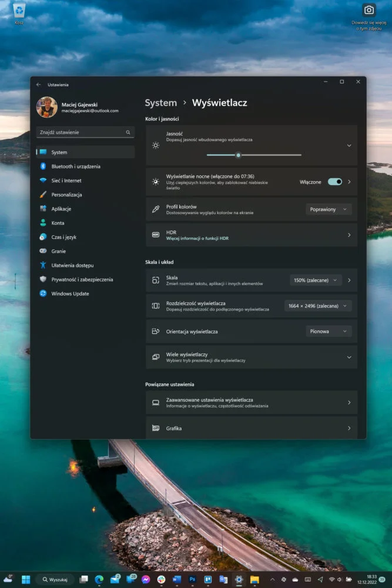Screen dimensions: 392x588
Task: Open Photoshop from the taskbar
Action: 192,579
